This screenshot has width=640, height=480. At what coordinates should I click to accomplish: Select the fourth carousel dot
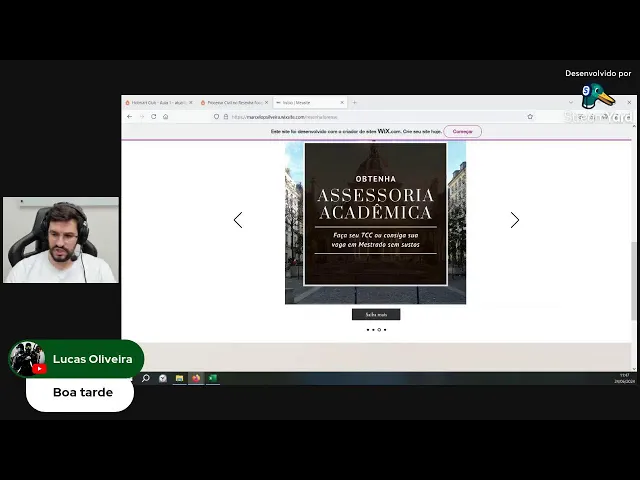click(x=385, y=330)
